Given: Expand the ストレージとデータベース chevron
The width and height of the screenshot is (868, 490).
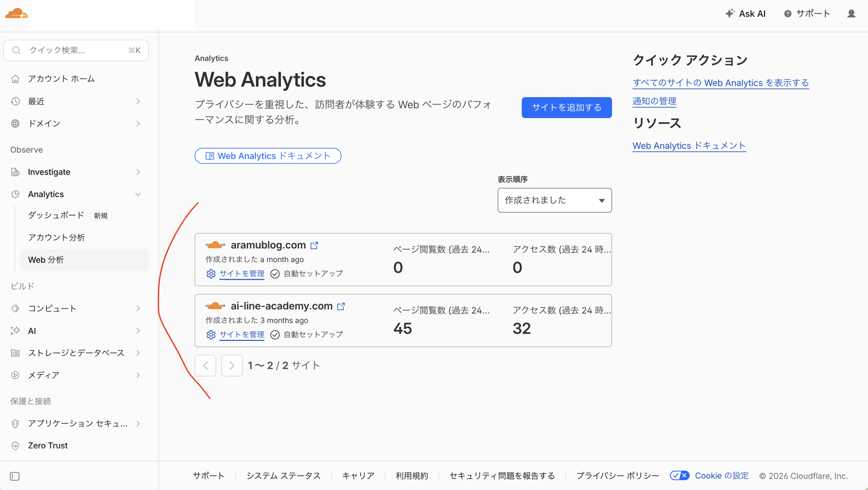Looking at the screenshot, I should pos(138,353).
